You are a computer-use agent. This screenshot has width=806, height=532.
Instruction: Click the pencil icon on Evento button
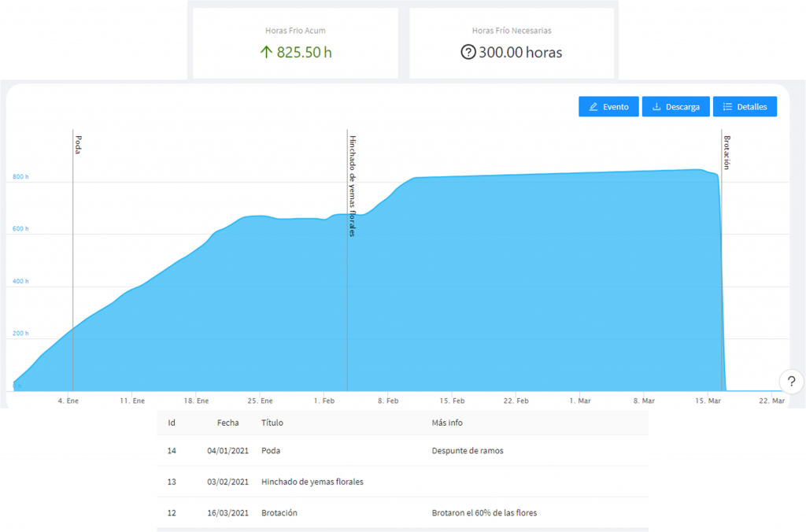tap(593, 107)
